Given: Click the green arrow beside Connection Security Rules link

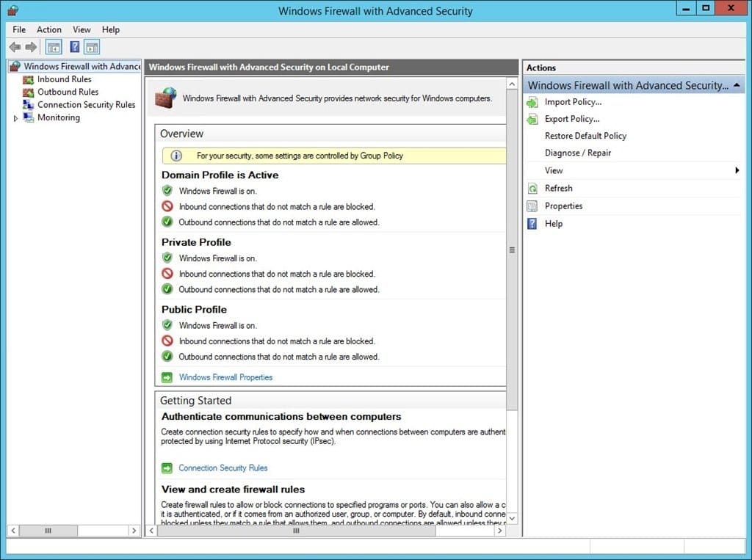Looking at the screenshot, I should click(x=167, y=468).
